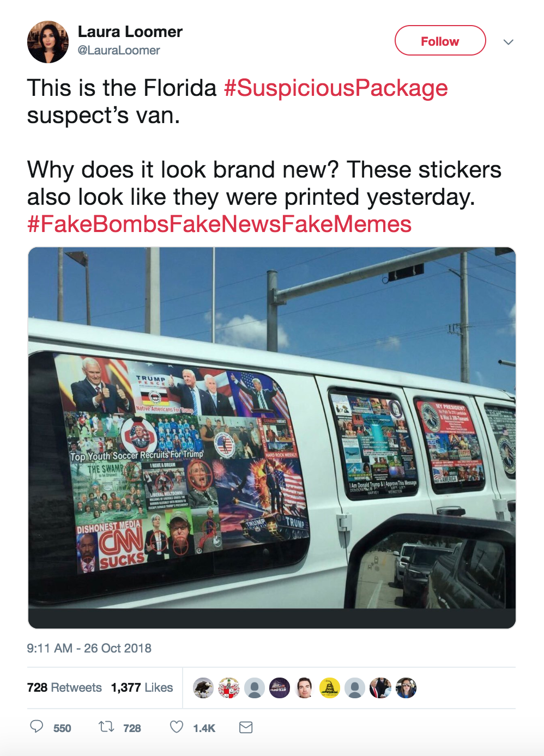
Task: View the 1,377 Likes list
Action: coord(142,687)
